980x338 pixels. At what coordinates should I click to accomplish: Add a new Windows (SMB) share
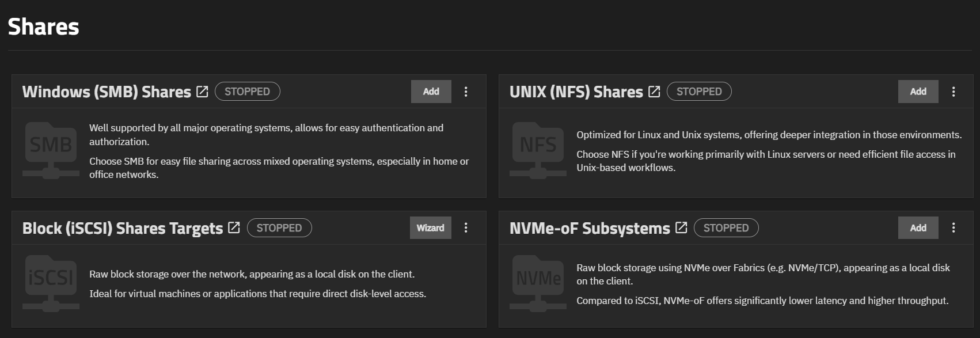pos(431,92)
